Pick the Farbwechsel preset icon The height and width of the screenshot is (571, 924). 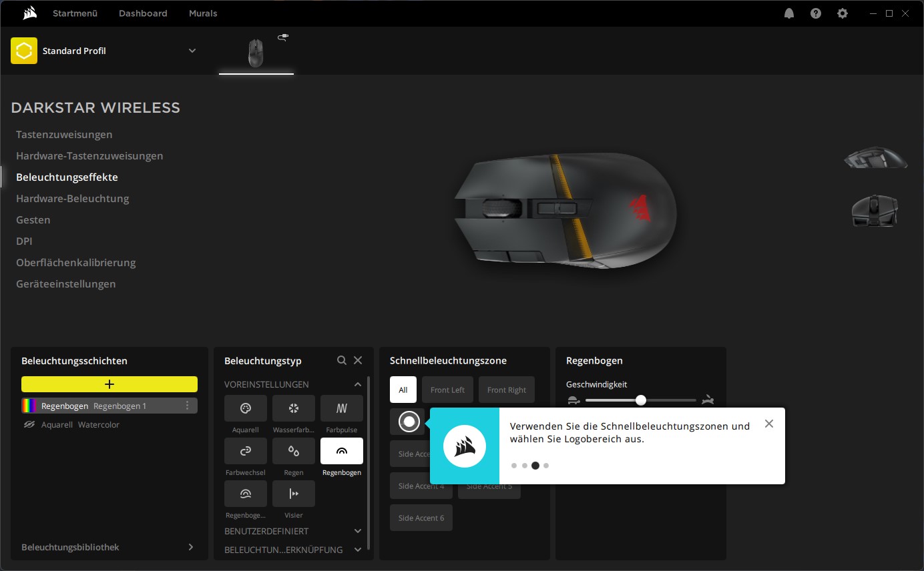245,451
